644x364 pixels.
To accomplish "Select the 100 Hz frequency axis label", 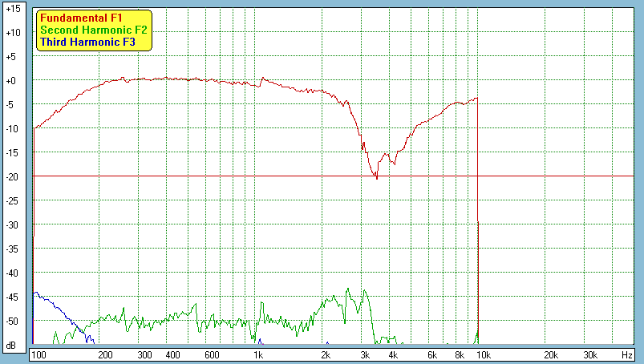I will (x=38, y=354).
